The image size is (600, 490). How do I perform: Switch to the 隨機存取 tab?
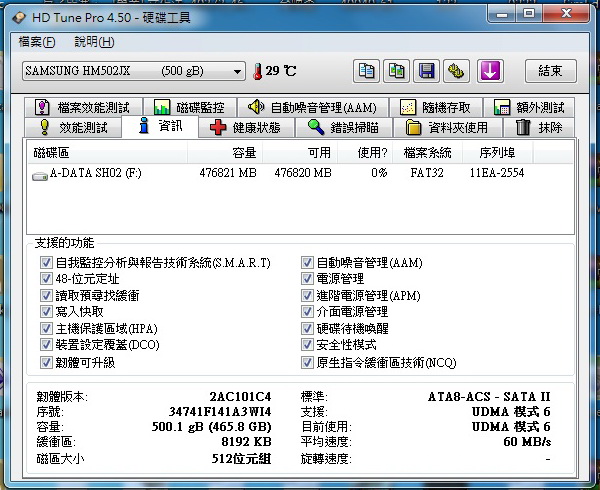coord(435,107)
